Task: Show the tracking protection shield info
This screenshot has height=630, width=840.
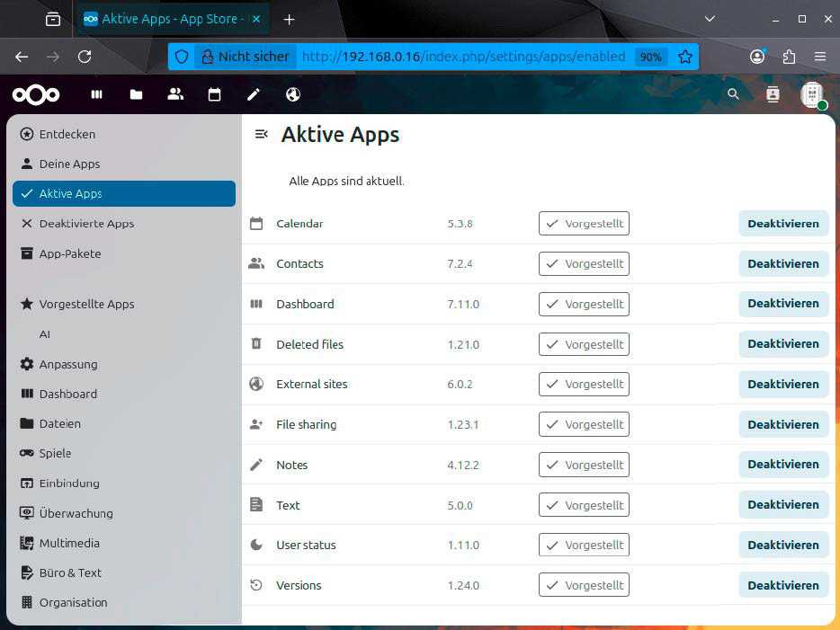Action: pyautogui.click(x=181, y=57)
